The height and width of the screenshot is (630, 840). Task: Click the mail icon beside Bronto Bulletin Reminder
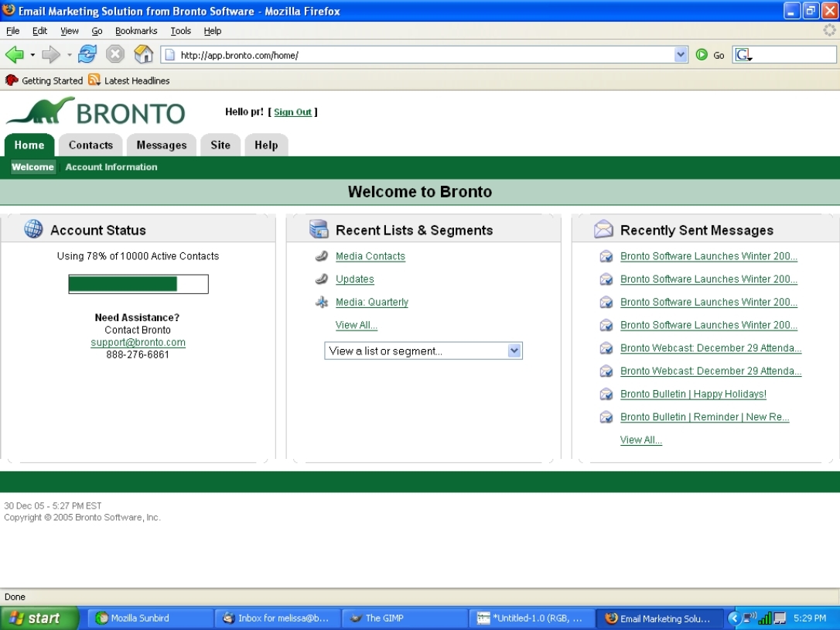(x=606, y=417)
